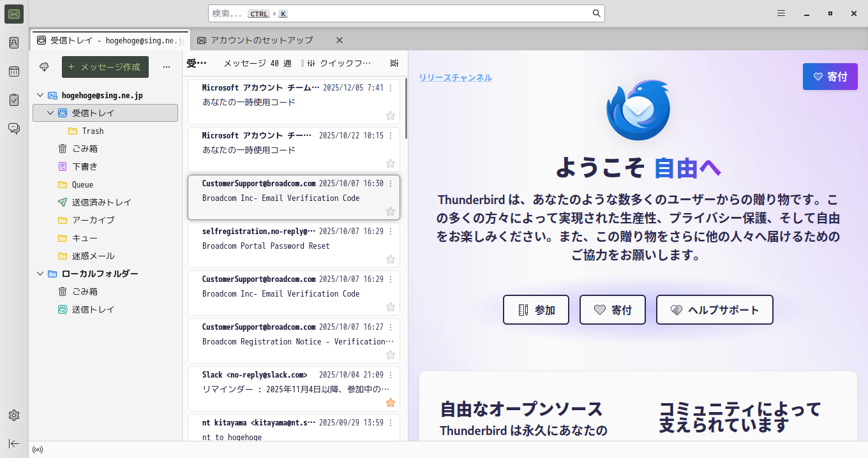Open the 送信トレイ folder
Screen dimensions: 868x458
coord(105,309)
